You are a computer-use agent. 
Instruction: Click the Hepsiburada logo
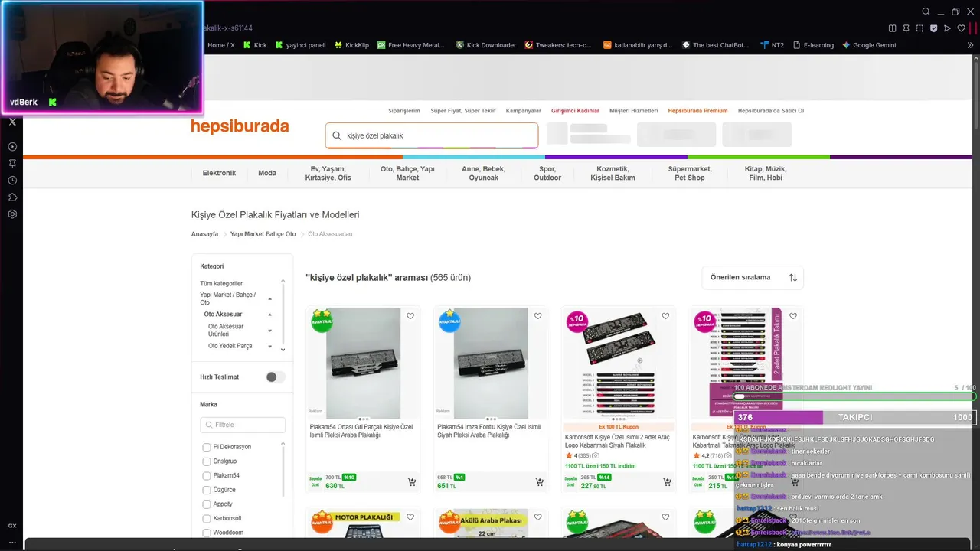240,126
